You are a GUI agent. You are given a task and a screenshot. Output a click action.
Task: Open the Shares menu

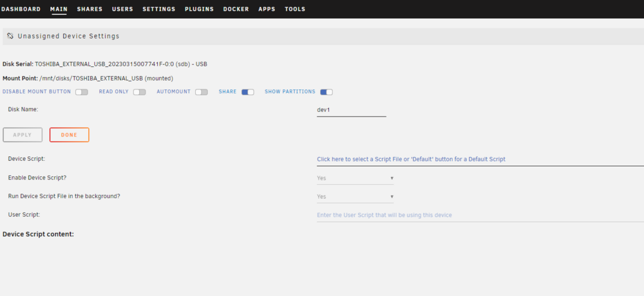click(90, 9)
